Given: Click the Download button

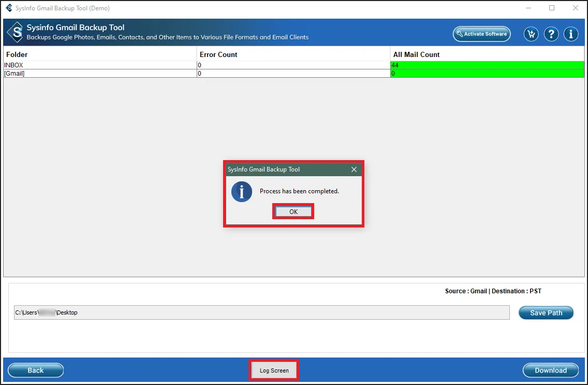Looking at the screenshot, I should [551, 370].
